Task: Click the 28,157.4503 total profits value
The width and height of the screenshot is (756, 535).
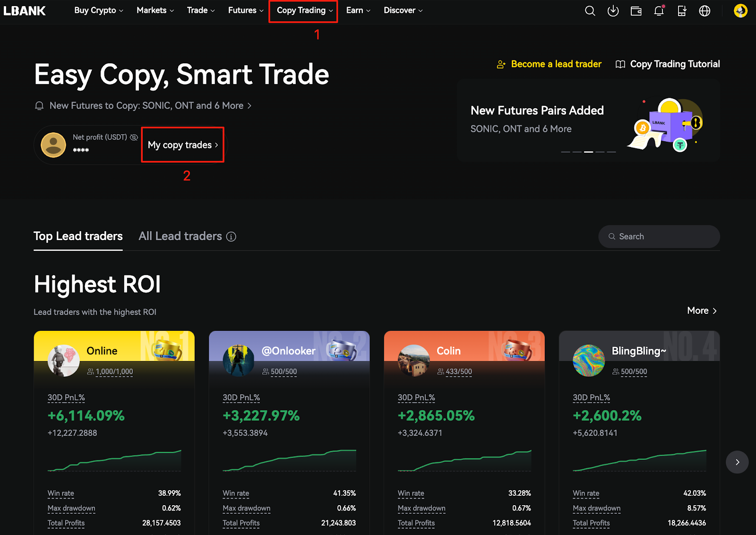Action: (x=162, y=523)
